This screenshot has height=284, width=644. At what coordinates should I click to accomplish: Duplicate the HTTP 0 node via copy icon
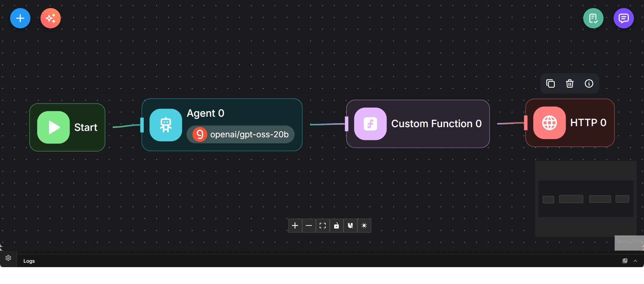pos(551,84)
